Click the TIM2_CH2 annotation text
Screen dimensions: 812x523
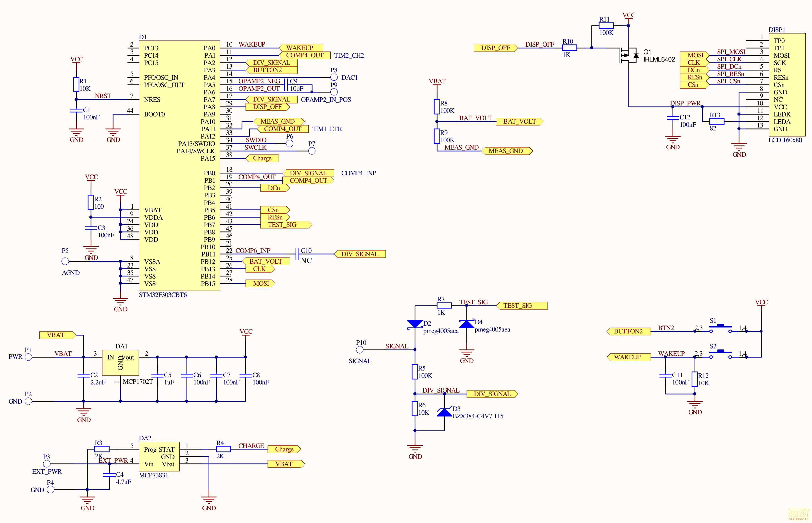tap(349, 55)
